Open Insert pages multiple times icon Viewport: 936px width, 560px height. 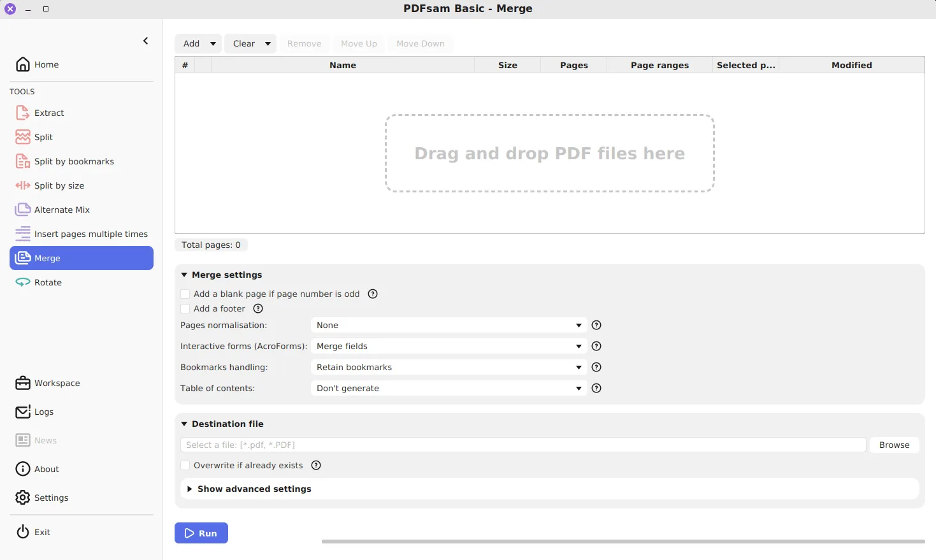click(x=23, y=234)
